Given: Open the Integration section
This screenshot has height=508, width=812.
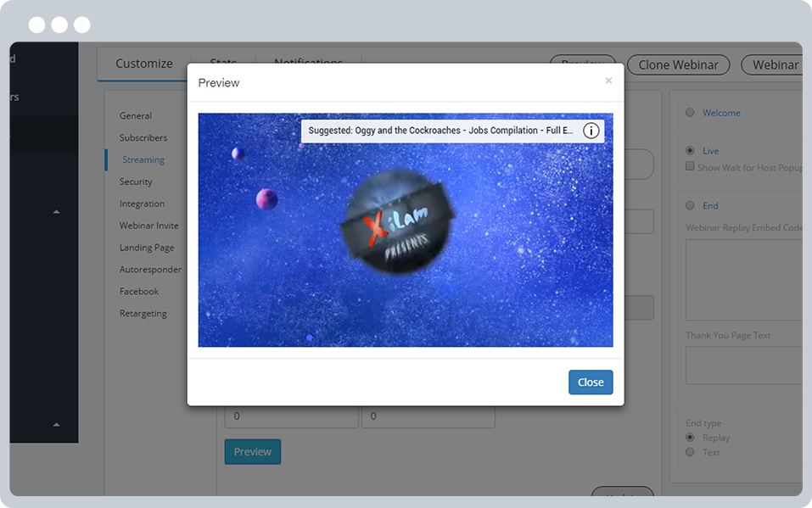Looking at the screenshot, I should tap(142, 204).
